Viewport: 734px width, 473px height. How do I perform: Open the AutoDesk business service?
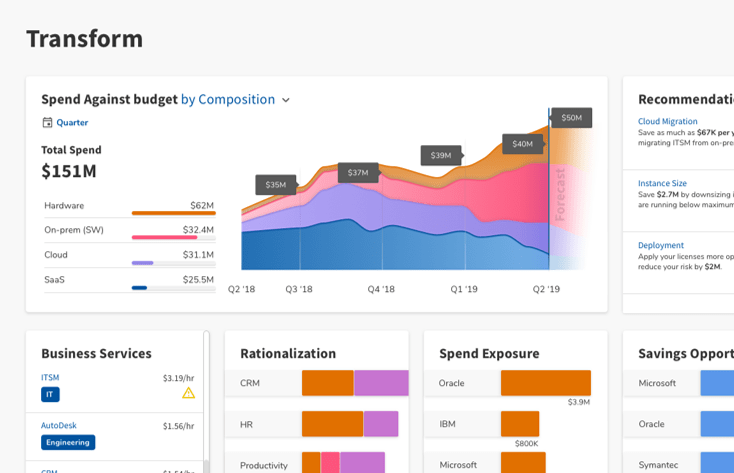pos(58,425)
